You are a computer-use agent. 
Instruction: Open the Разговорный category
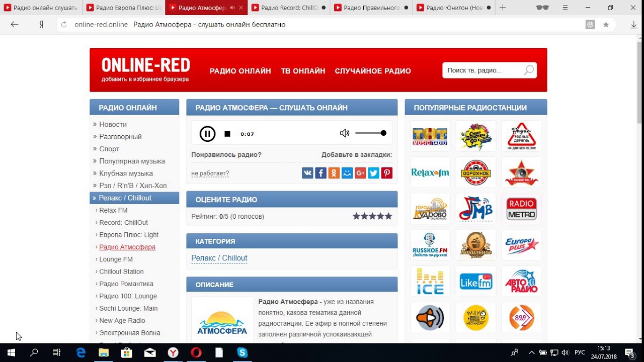click(120, 137)
